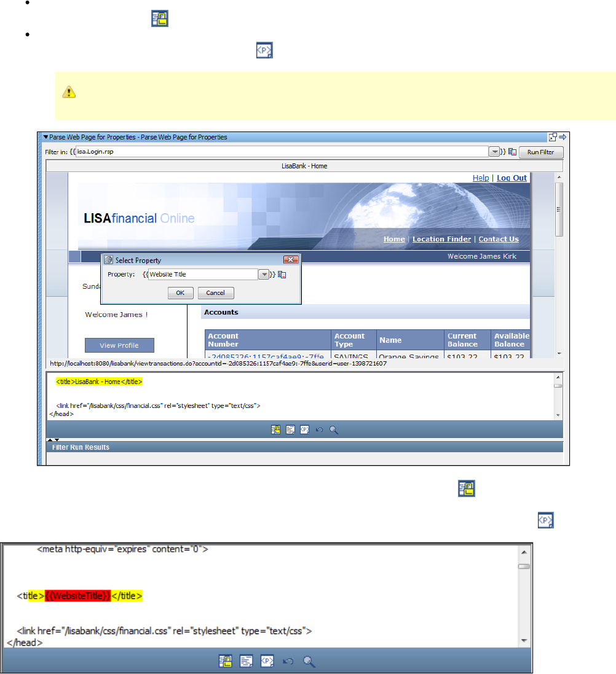Image resolution: width=616 pixels, height=674 pixels.
Task: Click the text document icon in enlarged source toolbar
Action: pos(246,661)
